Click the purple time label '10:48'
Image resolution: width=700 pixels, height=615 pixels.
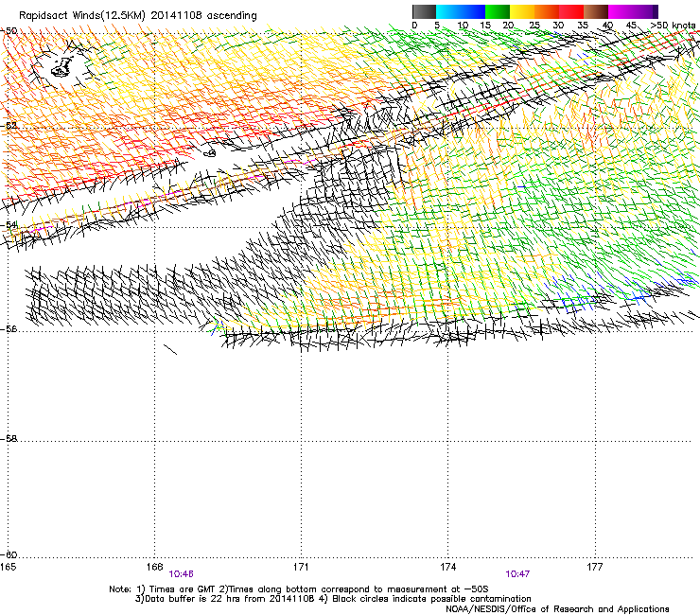point(181,574)
